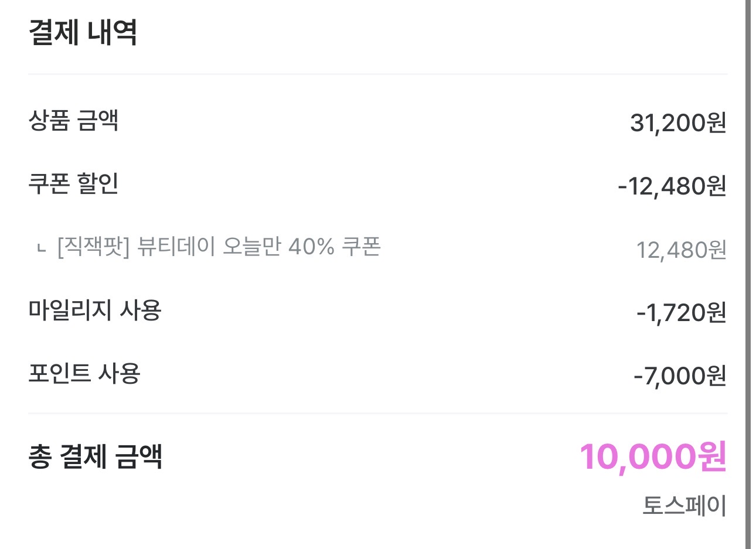Click the 총 결제 금액 label
756x549 pixels.
coord(95,456)
